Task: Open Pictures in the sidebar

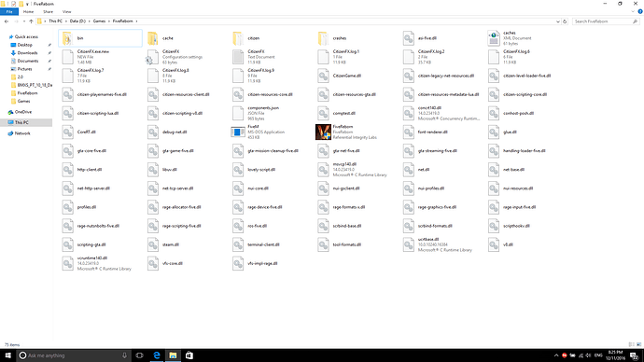Action: (24, 69)
